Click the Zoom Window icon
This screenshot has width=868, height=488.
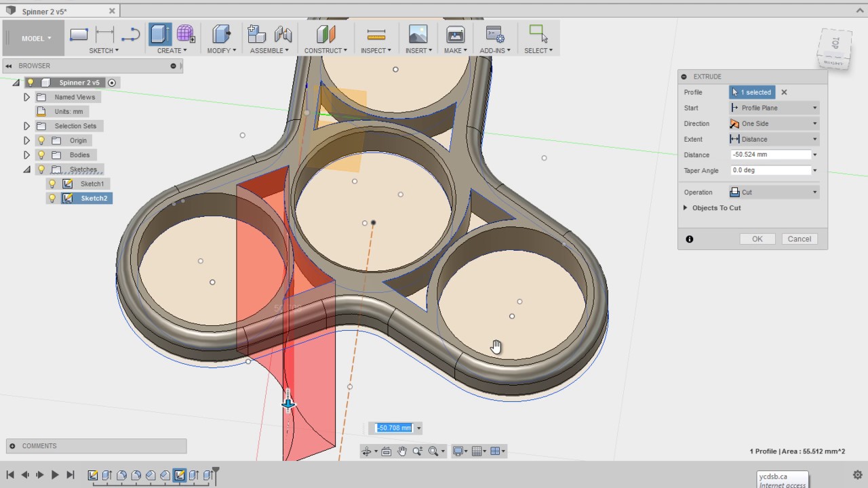(x=418, y=451)
